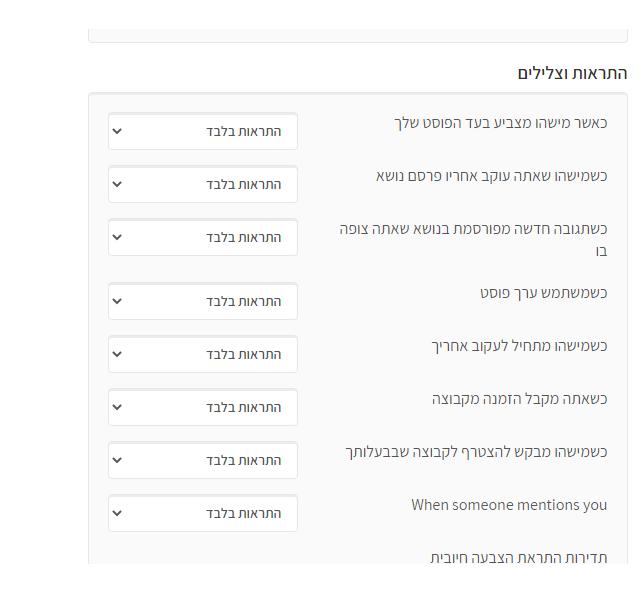Click chevron arrow in 'When someone mentions you' row
Screen dimensions: 644x596
coord(117,513)
